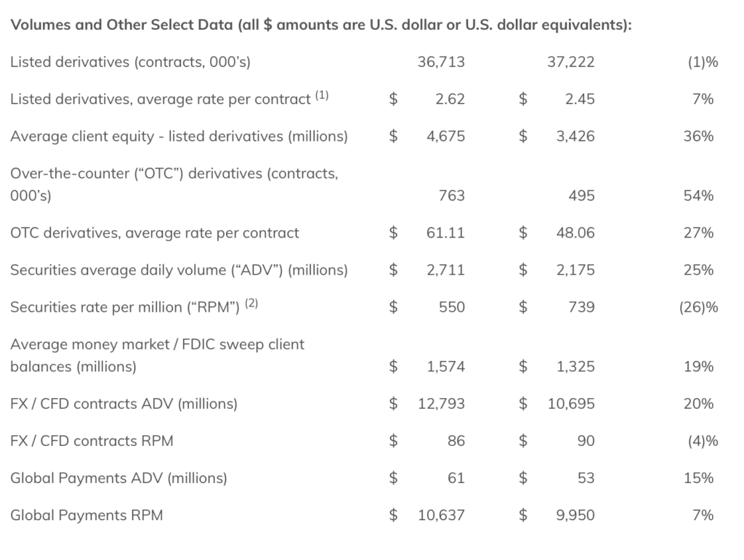Click the (26)% change value
This screenshot has width=744, height=560.
[698, 307]
